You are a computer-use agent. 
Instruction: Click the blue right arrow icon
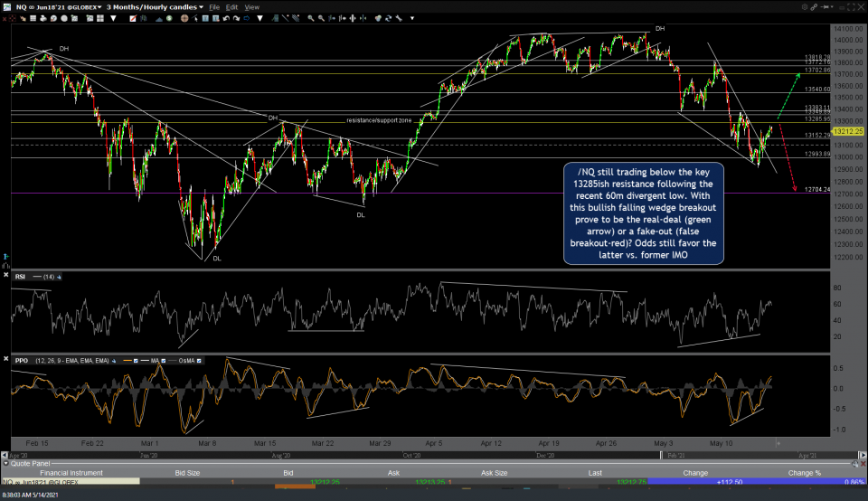click(246, 18)
